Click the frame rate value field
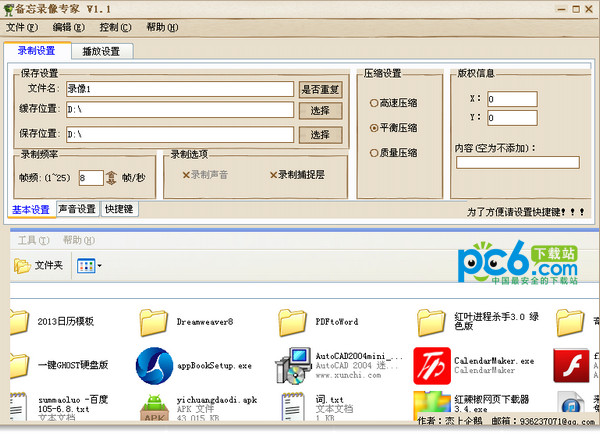The width and height of the screenshot is (600, 434). tap(91, 178)
